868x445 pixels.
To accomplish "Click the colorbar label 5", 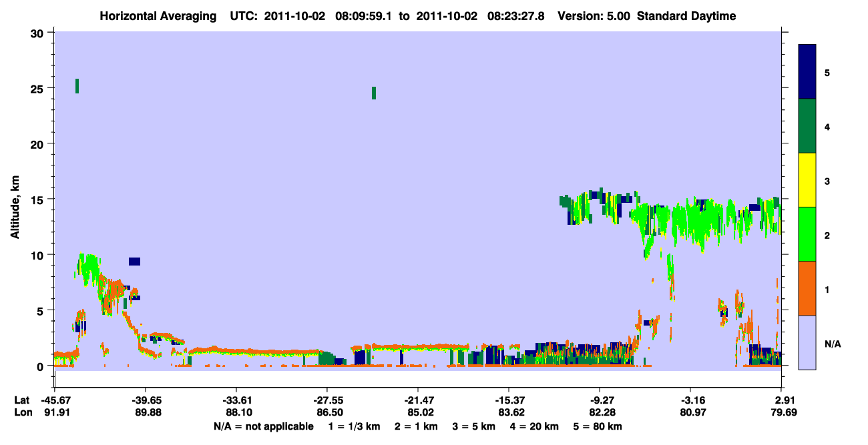I will [827, 72].
